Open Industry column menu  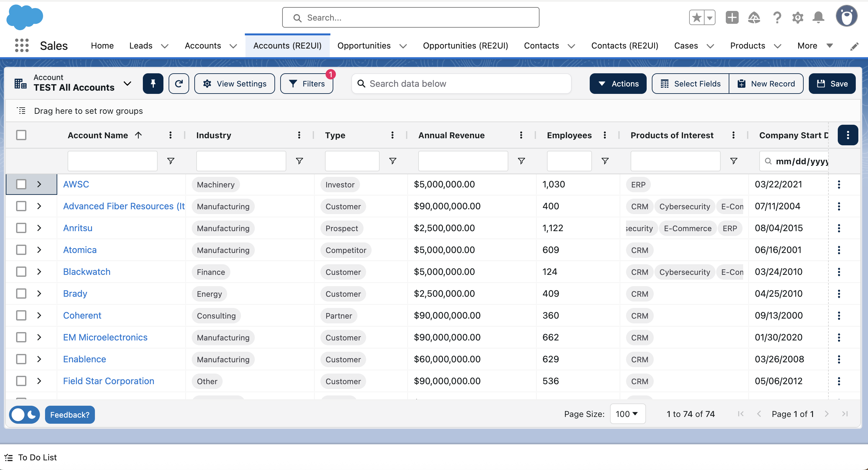[299, 135]
